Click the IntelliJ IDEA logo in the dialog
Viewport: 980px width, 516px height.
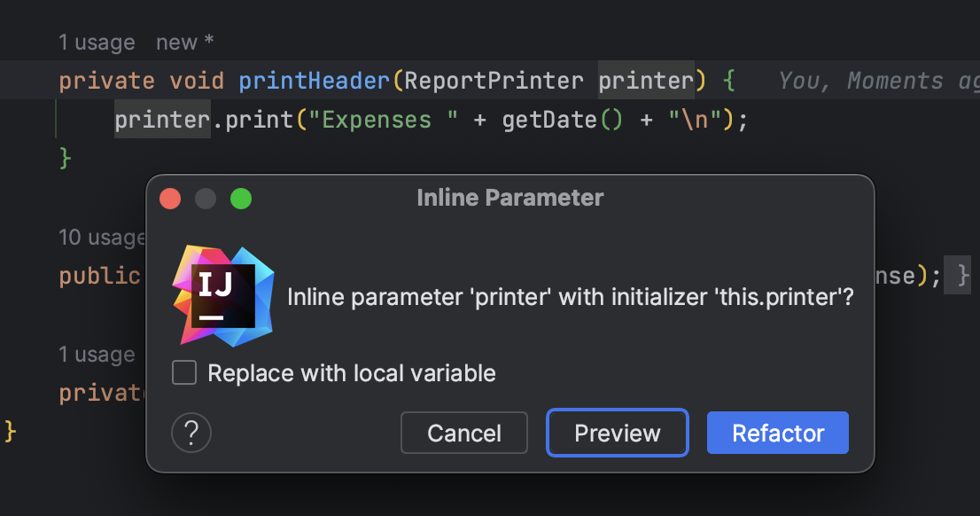point(223,296)
